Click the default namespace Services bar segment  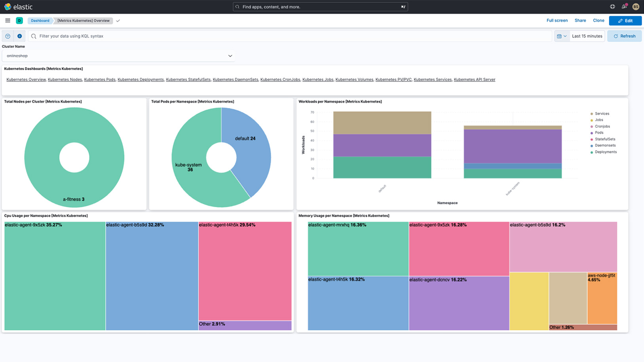(382, 123)
